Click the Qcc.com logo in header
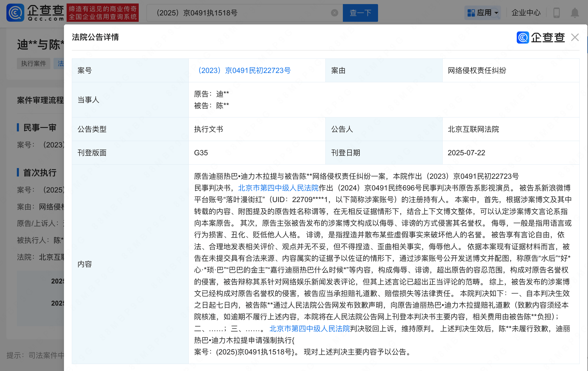 tap(35, 13)
